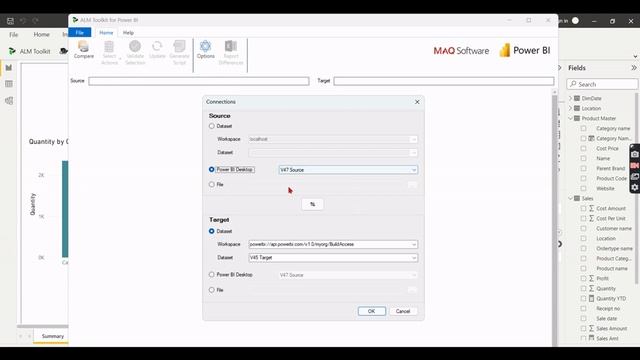The width and height of the screenshot is (640, 360).
Task: Open Target Workspace dropdown
Action: [333, 244]
